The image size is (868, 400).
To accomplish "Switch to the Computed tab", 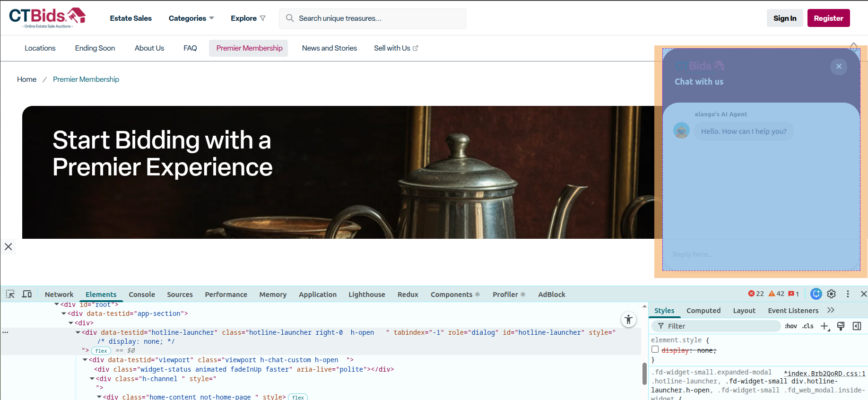I will click(x=703, y=311).
